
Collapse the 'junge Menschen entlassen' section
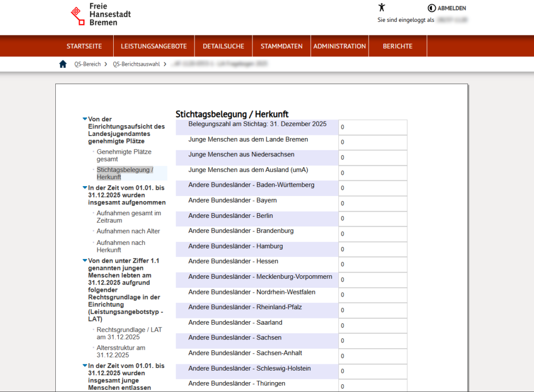pos(85,365)
